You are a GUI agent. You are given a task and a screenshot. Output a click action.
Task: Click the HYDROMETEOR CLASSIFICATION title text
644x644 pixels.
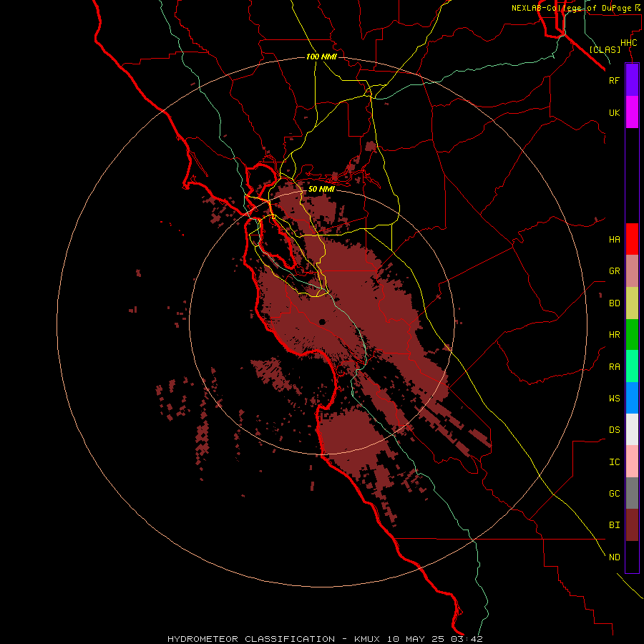pyautogui.click(x=251, y=639)
